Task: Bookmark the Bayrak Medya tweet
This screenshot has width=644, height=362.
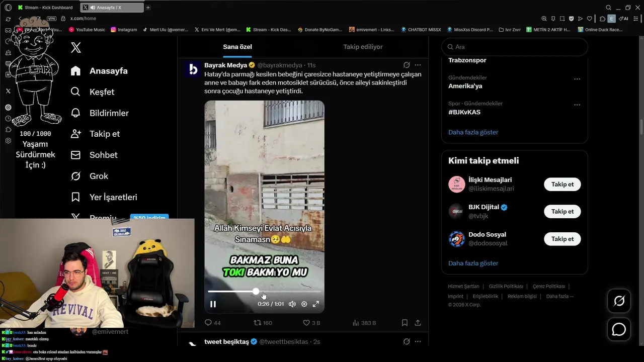Action: [x=405, y=323]
